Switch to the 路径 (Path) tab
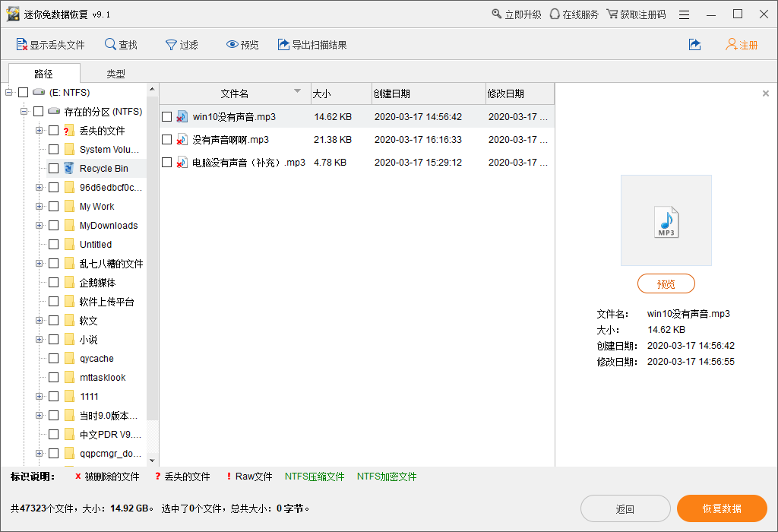778x532 pixels. point(44,74)
